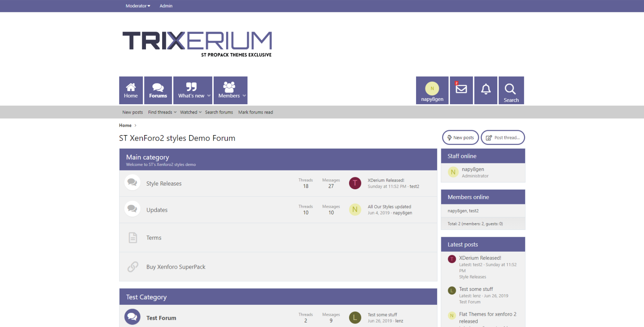
Task: Click N avatar in Latest posts
Action: click(x=452, y=316)
